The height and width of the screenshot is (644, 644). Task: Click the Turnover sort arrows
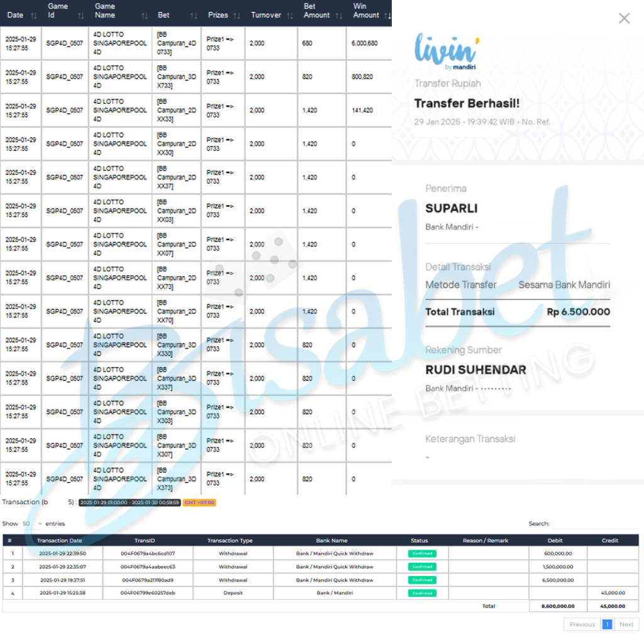(289, 15)
